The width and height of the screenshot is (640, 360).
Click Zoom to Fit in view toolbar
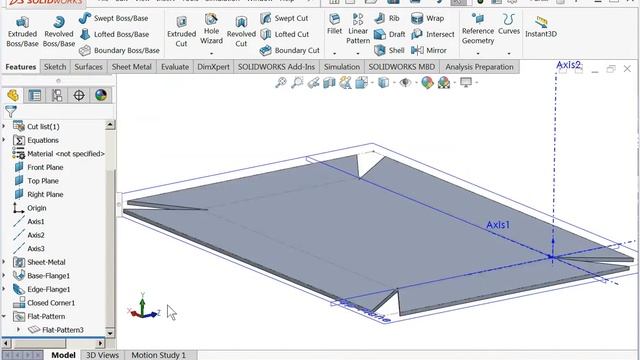coord(281,83)
